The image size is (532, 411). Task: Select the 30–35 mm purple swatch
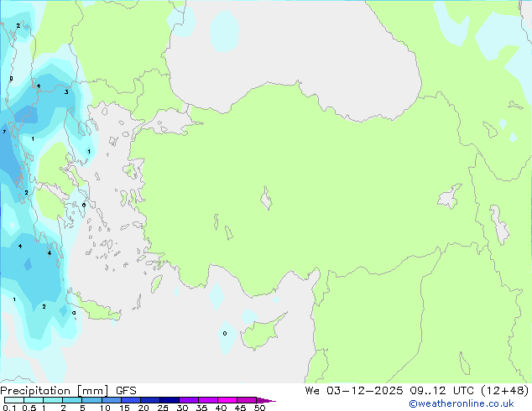(x=188, y=400)
